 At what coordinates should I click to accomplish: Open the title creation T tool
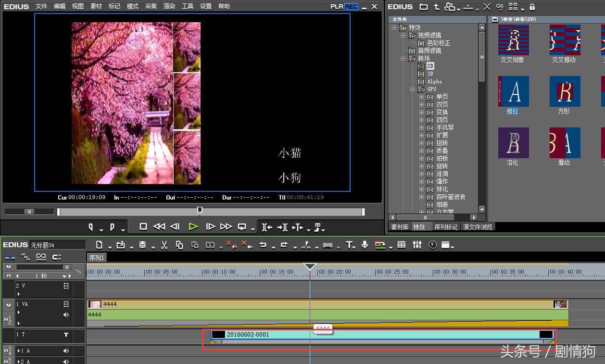point(350,245)
